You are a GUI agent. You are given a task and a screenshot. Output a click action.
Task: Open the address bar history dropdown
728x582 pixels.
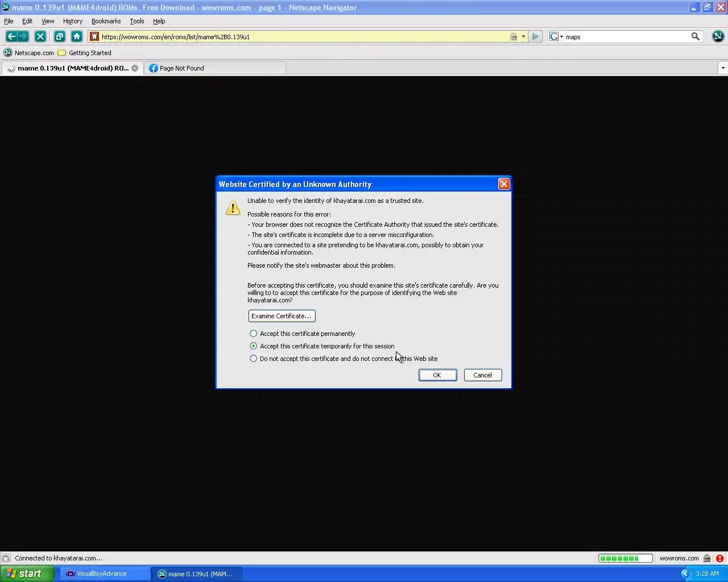pyautogui.click(x=523, y=36)
